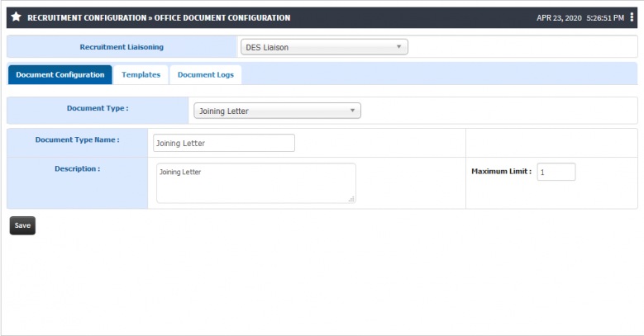This screenshot has height=336, width=644.
Task: Click the Recruitment Configuration breadcrumb title
Action: coord(87,17)
